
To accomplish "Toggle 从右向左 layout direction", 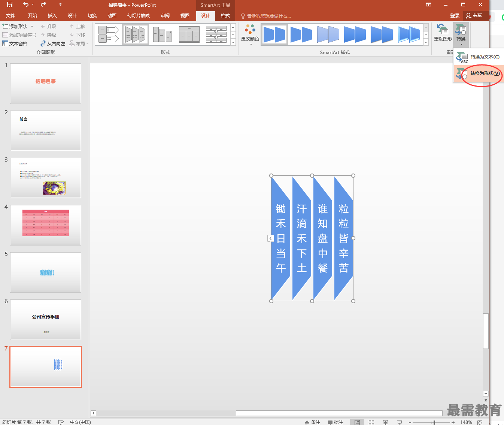I will tap(53, 43).
